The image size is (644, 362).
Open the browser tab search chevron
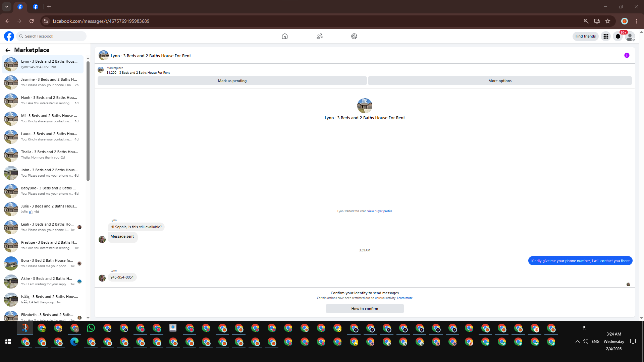6,7
